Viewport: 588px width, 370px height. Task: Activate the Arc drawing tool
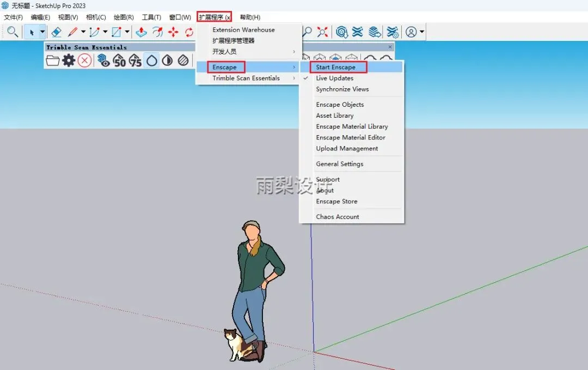click(x=95, y=32)
